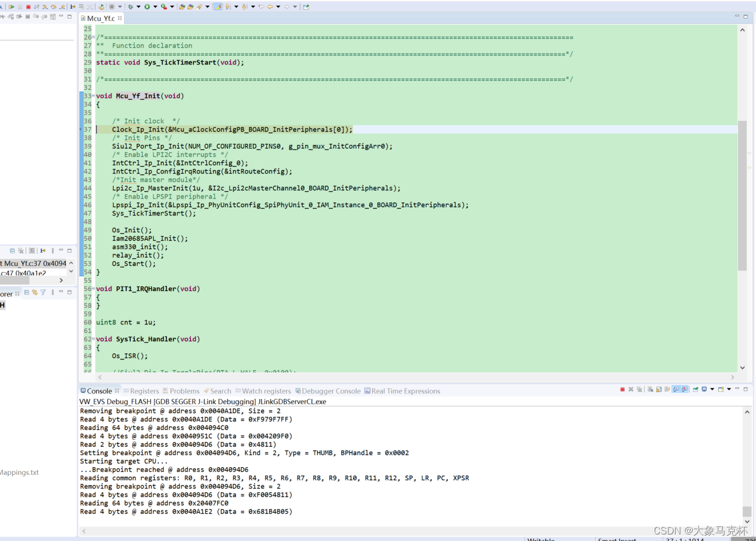This screenshot has width=756, height=541.
Task: Collapse all in the breakpoints/debug panel
Action: (12, 251)
